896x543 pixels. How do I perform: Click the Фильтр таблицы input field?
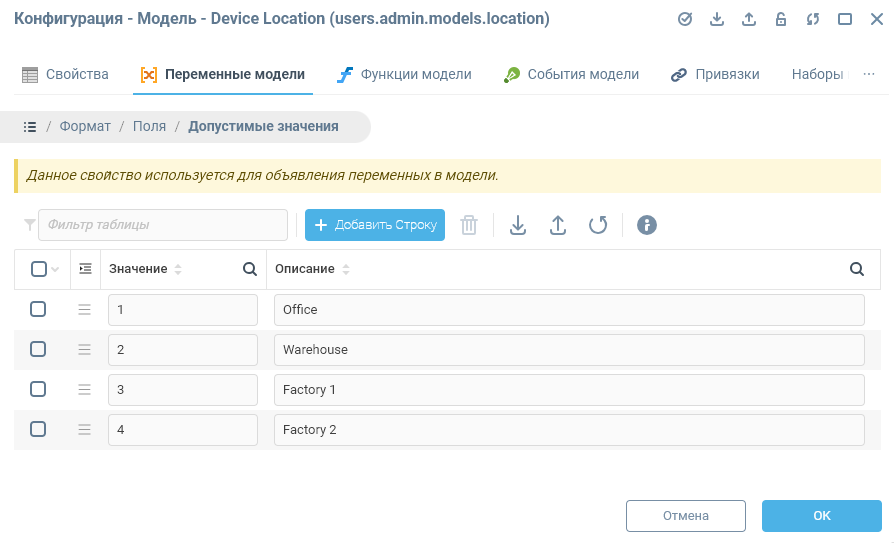(x=162, y=225)
